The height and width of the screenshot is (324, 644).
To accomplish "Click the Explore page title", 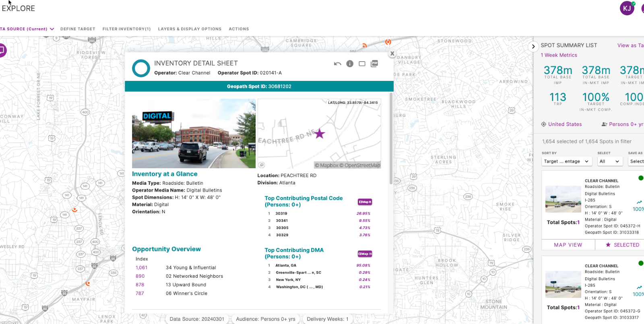I will pyautogui.click(x=19, y=8).
